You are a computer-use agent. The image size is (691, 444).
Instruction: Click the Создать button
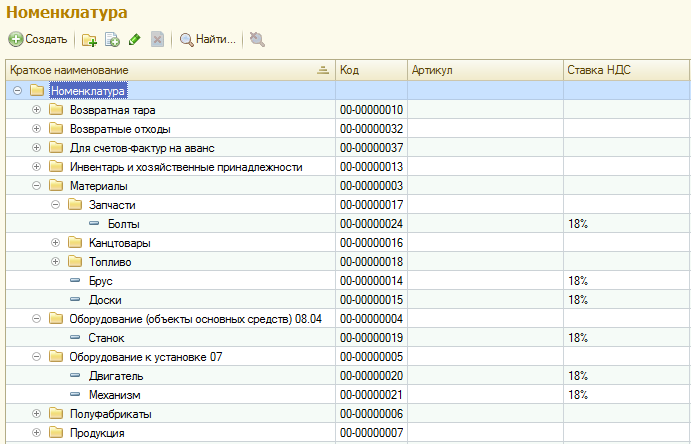(39, 39)
